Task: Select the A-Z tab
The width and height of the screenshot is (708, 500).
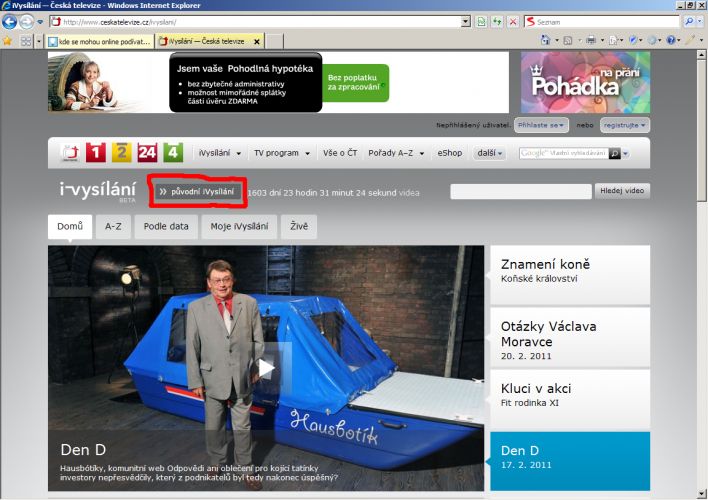Action: (113, 226)
